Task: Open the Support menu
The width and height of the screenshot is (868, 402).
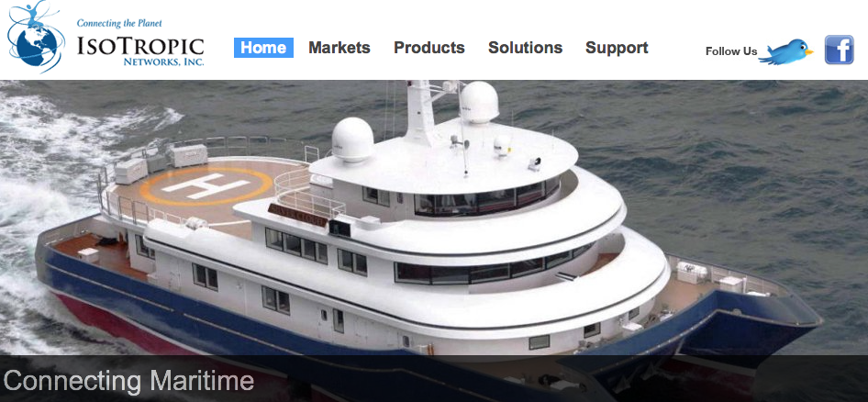Action: (617, 48)
